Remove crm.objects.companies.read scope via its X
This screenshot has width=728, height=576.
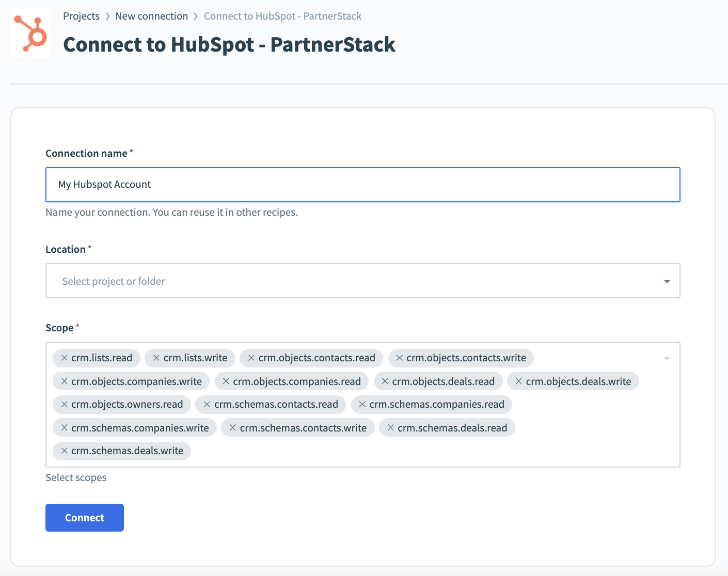(x=226, y=381)
